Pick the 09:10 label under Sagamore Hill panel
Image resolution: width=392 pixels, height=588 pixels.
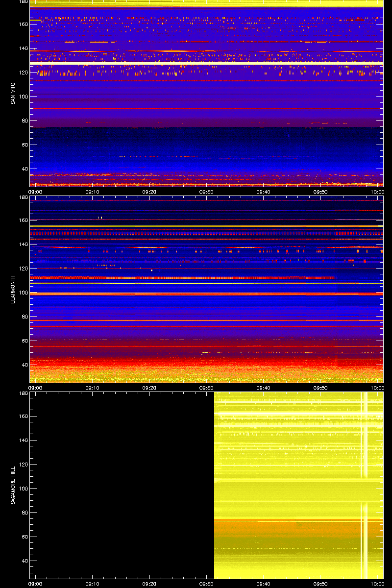pos(92,584)
